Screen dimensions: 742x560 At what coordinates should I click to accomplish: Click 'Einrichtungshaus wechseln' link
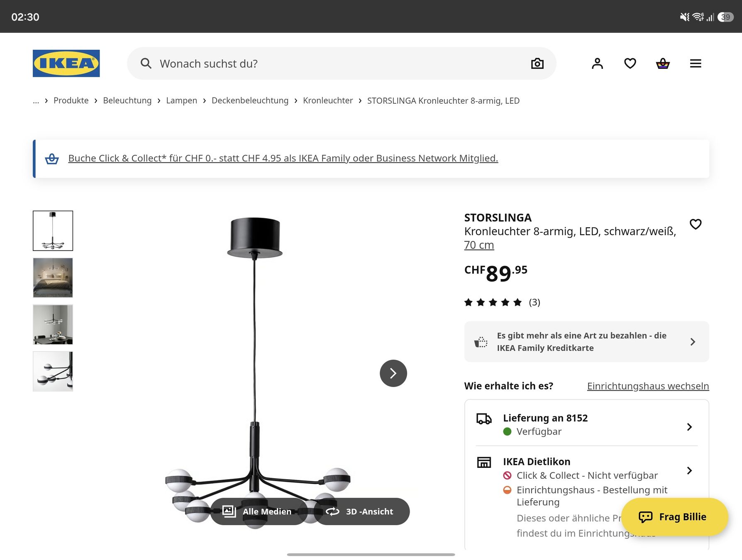click(648, 386)
